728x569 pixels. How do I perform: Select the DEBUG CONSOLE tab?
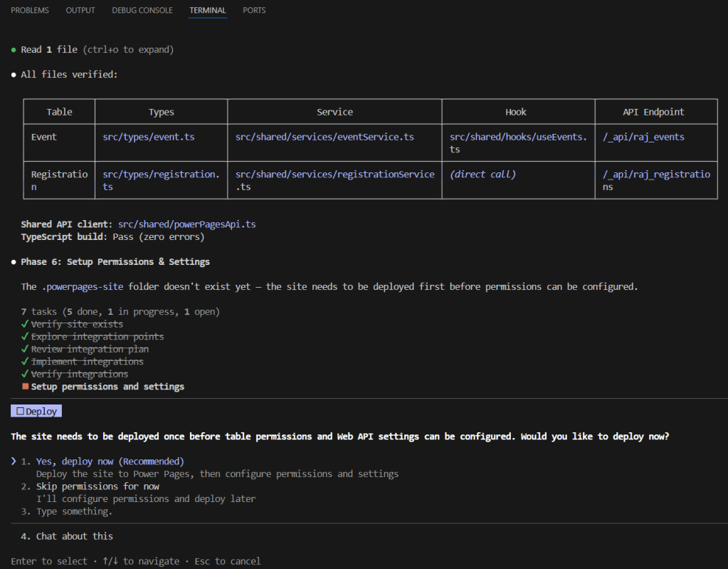pyautogui.click(x=142, y=11)
